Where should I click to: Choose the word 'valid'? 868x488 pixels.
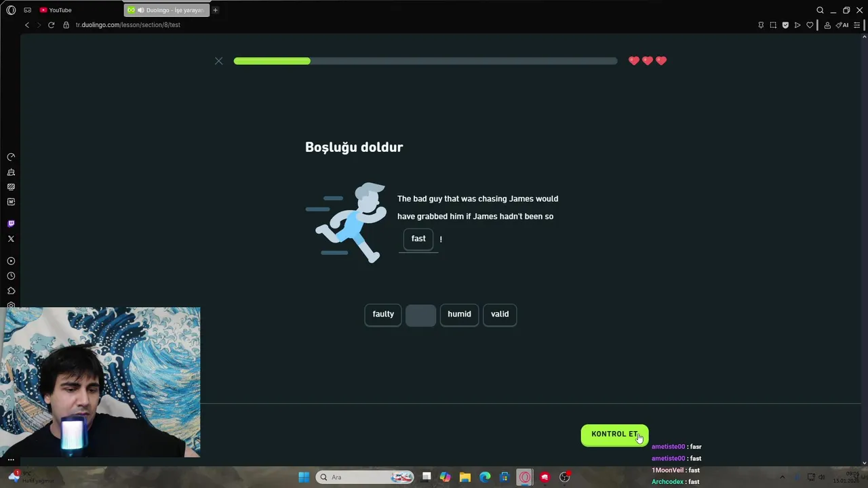pos(500,314)
